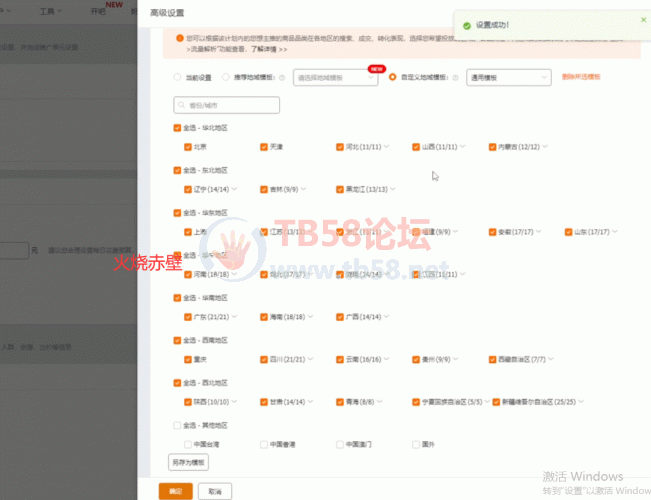Click help icon next to 自定义地域模板
651x500 pixels.
pos(456,77)
